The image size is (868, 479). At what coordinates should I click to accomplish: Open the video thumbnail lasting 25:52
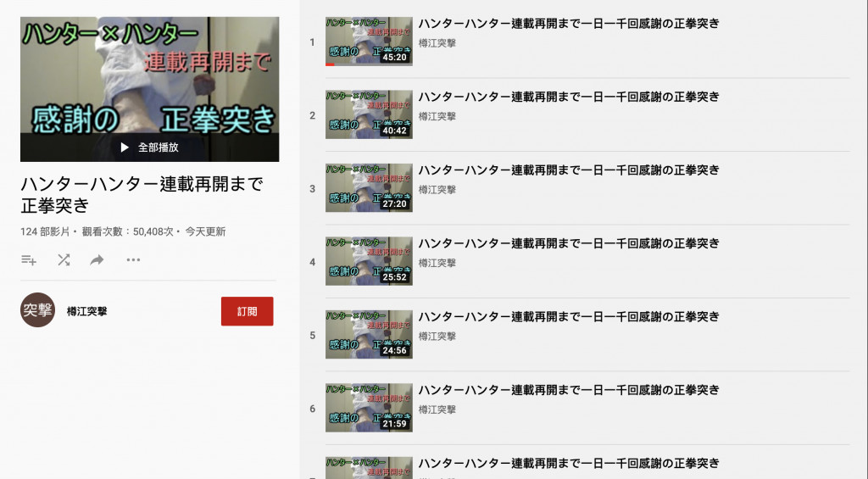(369, 261)
